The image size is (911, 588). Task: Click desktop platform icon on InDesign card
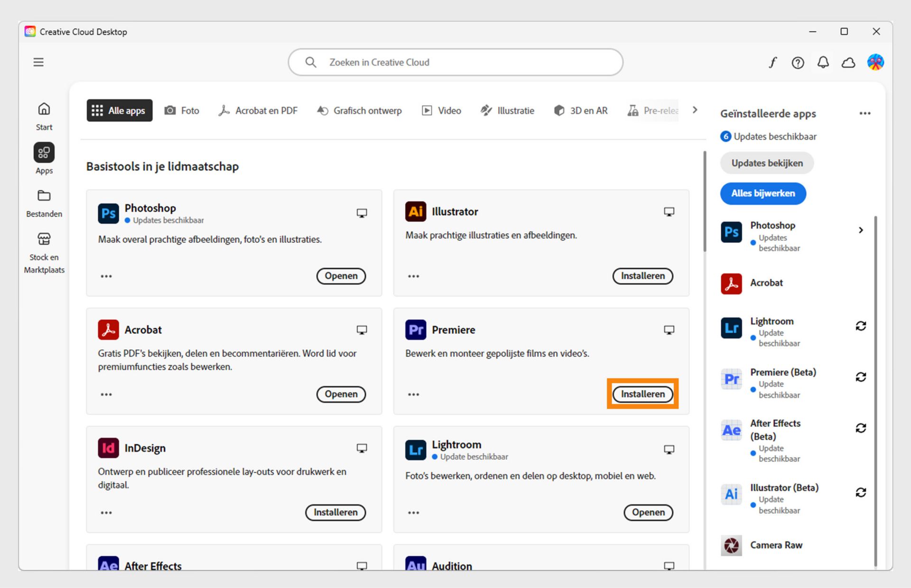[x=362, y=448]
